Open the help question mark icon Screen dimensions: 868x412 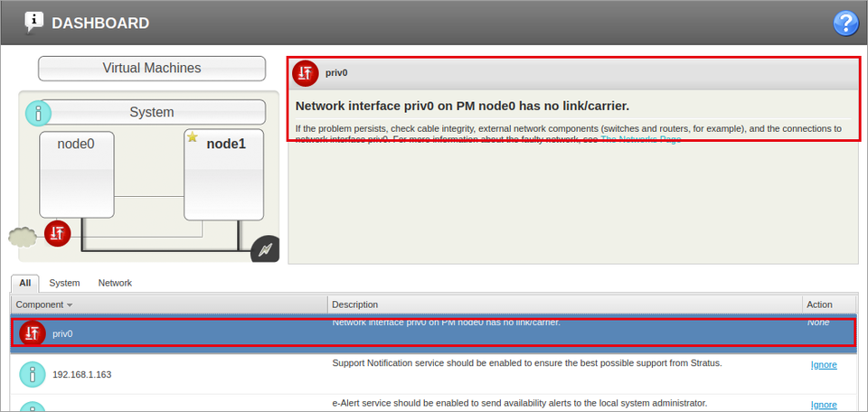(x=845, y=23)
